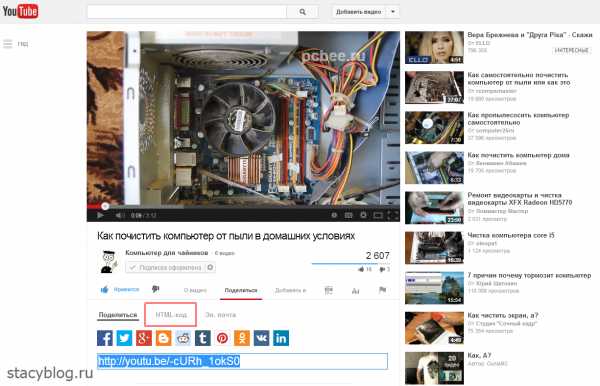Screen dimensions: 600x386
Task: Share on Tumblr via its icon
Action: (x=203, y=338)
